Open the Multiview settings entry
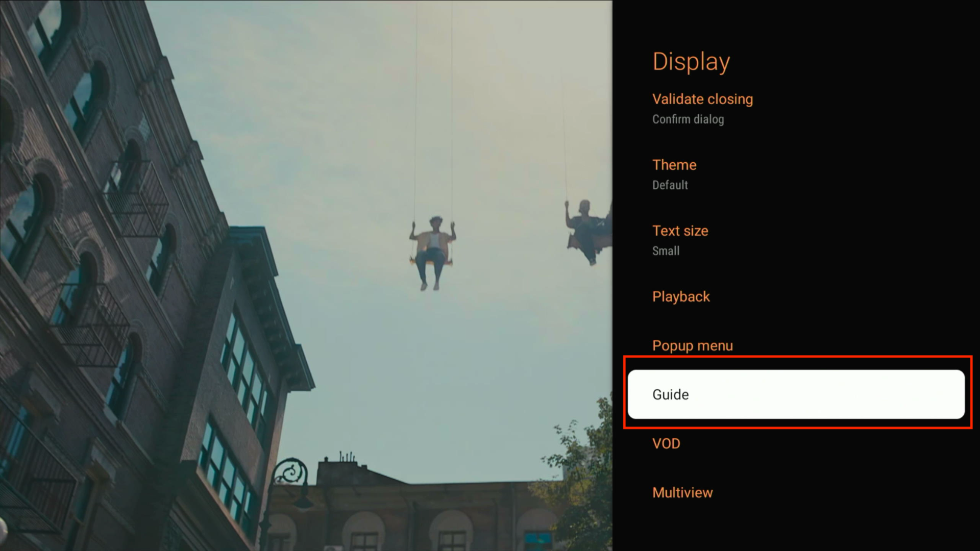The width and height of the screenshot is (980, 551). (x=682, y=493)
